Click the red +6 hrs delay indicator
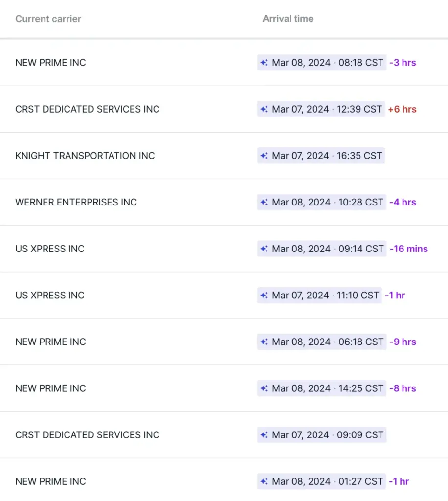This screenshot has height=501, width=448. click(402, 109)
